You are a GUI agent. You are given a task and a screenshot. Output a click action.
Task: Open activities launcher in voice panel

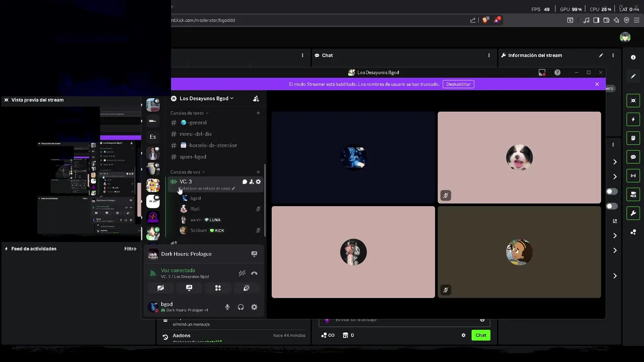[218, 288]
